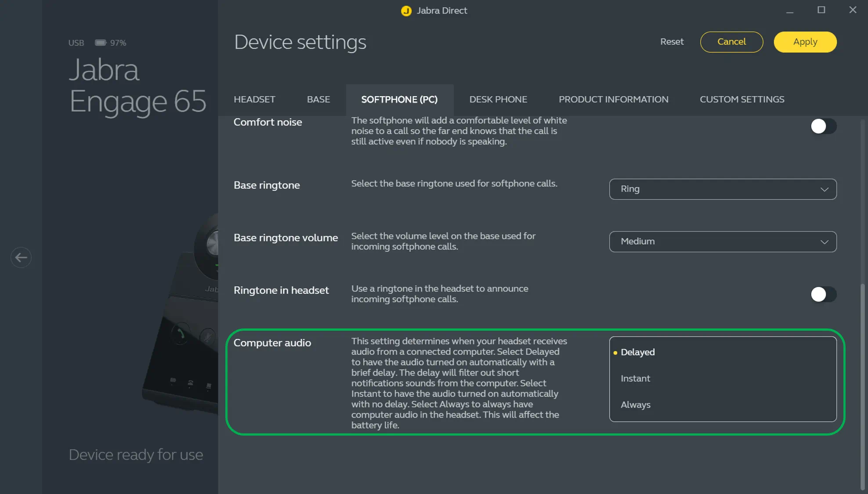Click the Apply button
The image size is (868, 494).
click(805, 42)
